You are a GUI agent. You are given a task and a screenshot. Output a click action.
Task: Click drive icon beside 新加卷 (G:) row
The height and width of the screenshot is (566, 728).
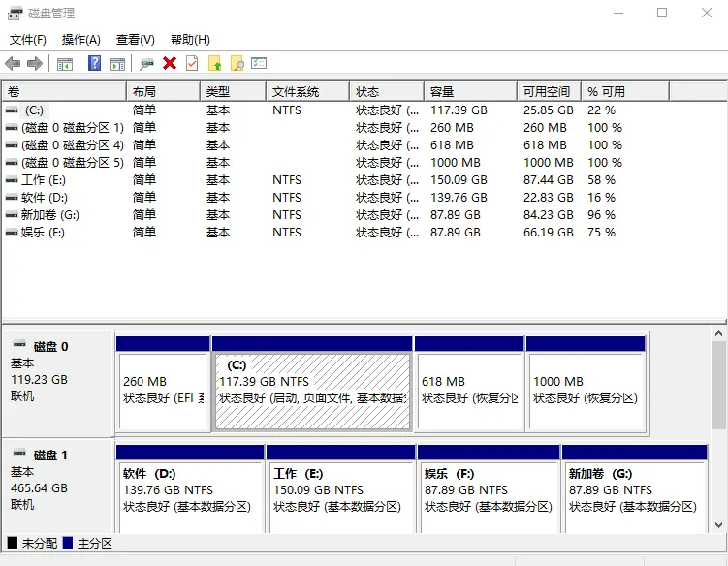(12, 215)
